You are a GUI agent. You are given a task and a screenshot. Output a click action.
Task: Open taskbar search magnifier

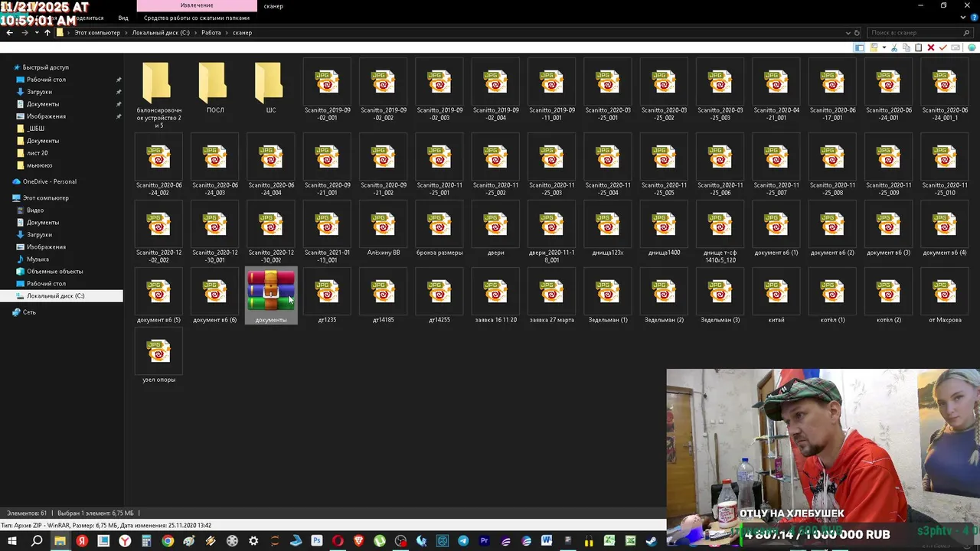(x=37, y=541)
